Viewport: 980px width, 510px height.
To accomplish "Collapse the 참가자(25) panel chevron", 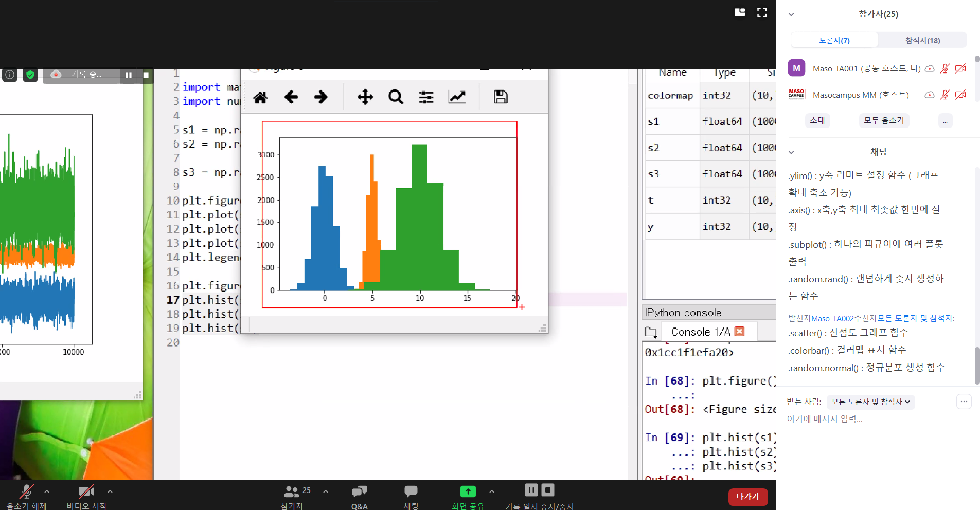I will (x=791, y=14).
